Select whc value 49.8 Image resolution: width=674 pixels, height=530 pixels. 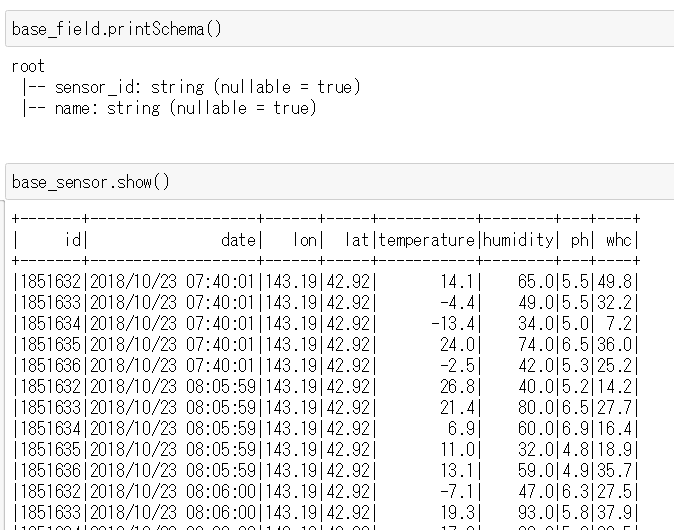coord(615,282)
